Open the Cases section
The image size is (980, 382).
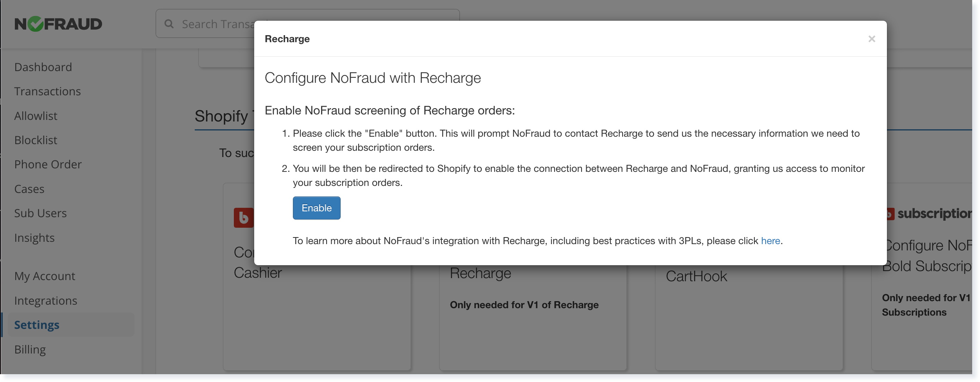(x=29, y=189)
